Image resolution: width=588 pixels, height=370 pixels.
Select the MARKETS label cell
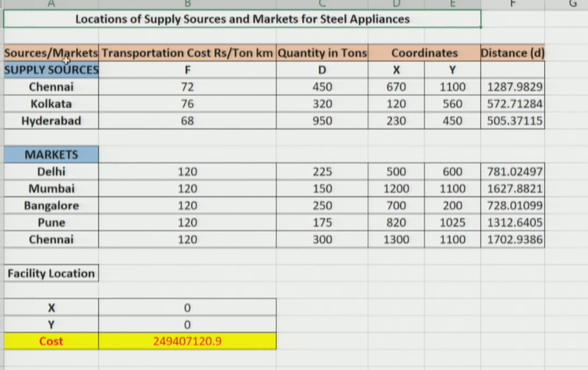[51, 155]
